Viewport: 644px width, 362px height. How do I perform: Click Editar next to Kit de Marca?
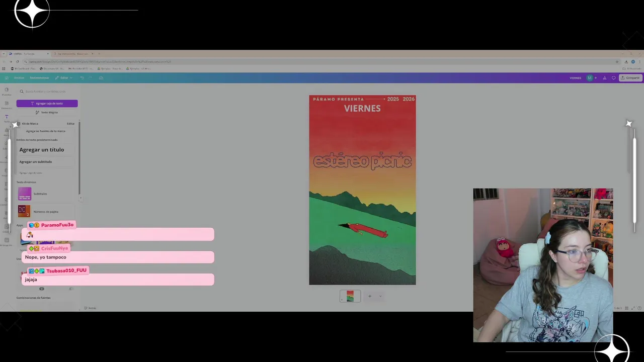(x=70, y=124)
